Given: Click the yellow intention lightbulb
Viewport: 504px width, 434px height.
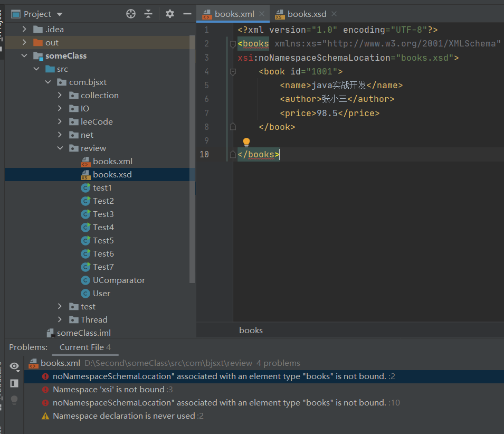Looking at the screenshot, I should click(246, 142).
